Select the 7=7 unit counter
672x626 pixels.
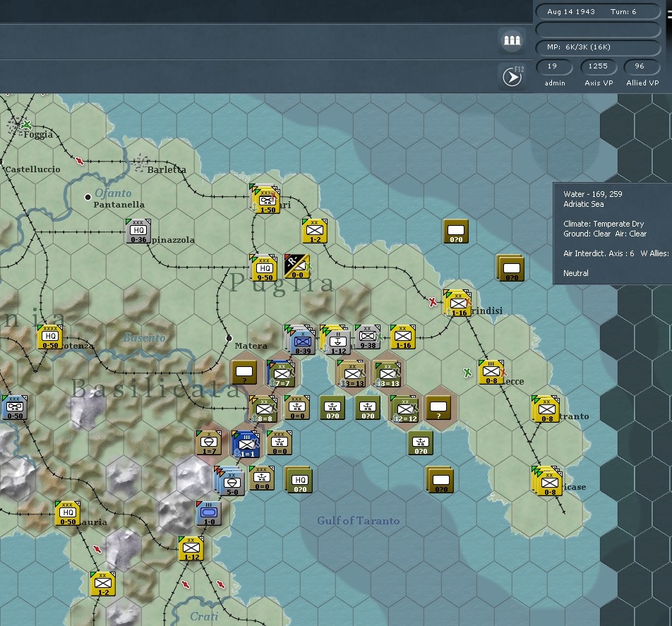coord(282,373)
